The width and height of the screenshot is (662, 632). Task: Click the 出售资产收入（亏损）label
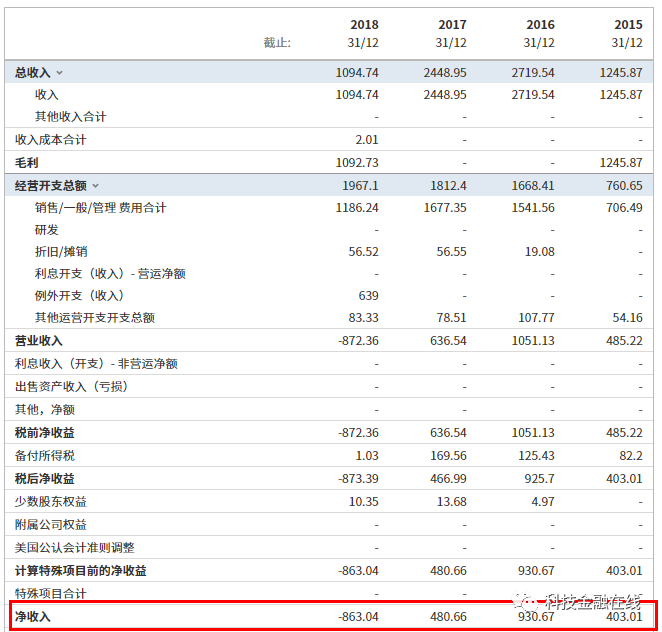point(71,387)
